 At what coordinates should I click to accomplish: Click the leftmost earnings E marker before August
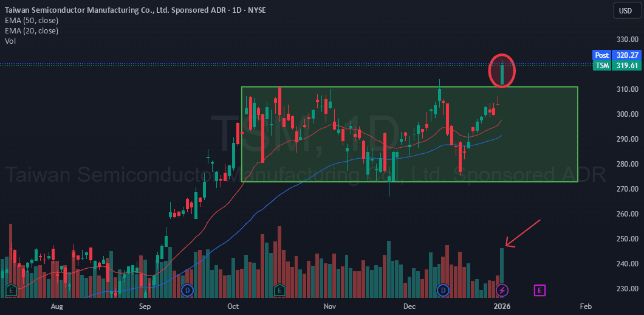tap(10, 290)
